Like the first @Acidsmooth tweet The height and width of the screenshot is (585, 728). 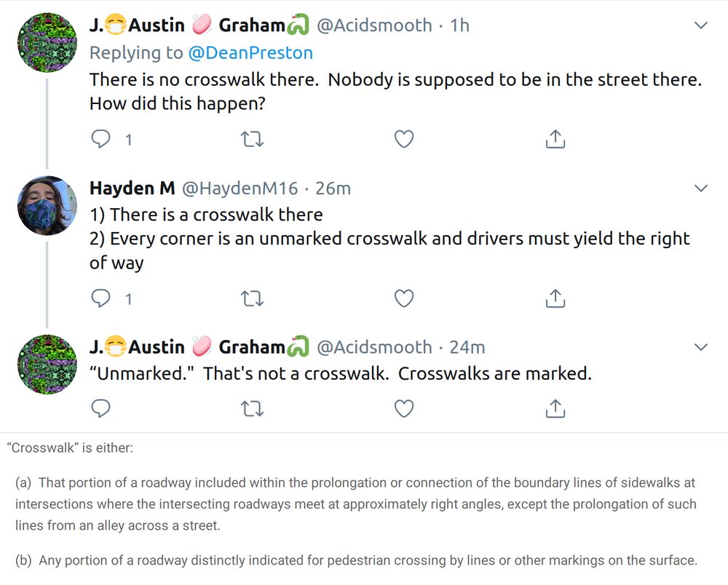(x=404, y=139)
